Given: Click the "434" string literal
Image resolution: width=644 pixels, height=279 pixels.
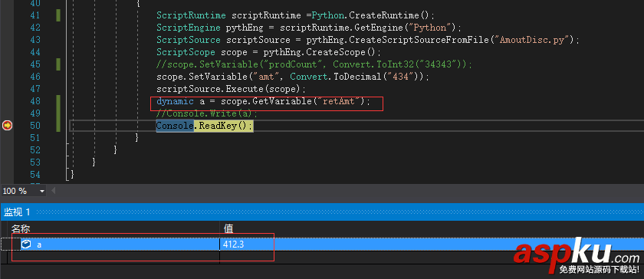Looking at the screenshot, I should (x=400, y=77).
